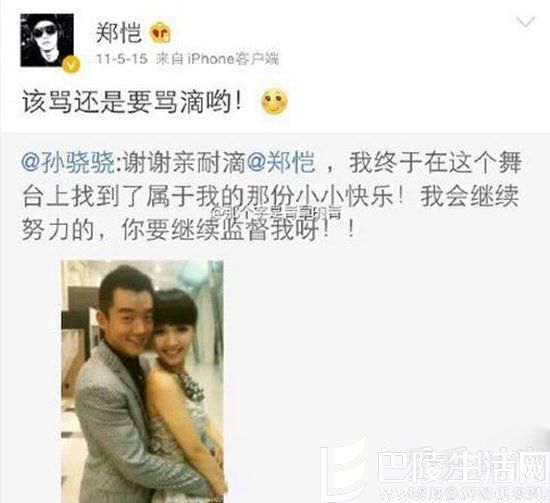Open the couple photo thumbnail

click(143, 381)
